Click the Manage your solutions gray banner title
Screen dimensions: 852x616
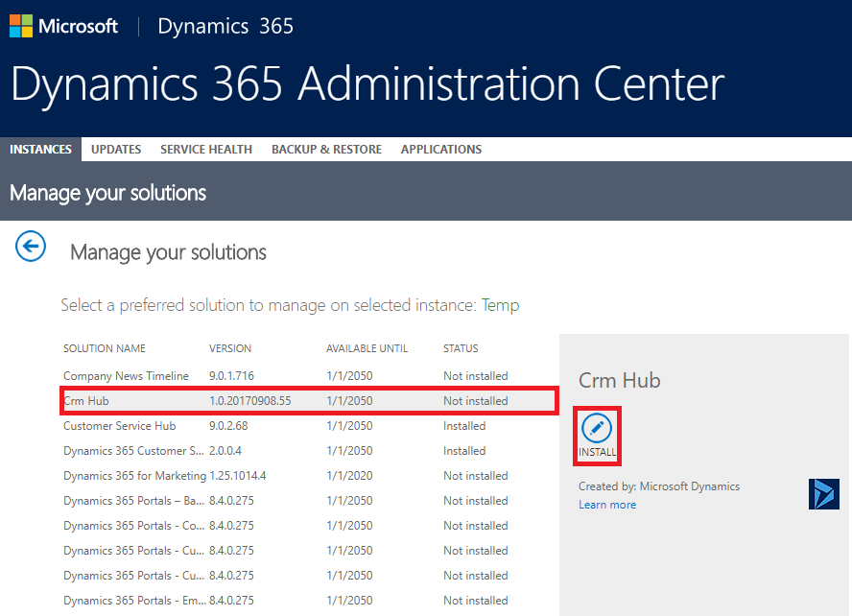[108, 193]
